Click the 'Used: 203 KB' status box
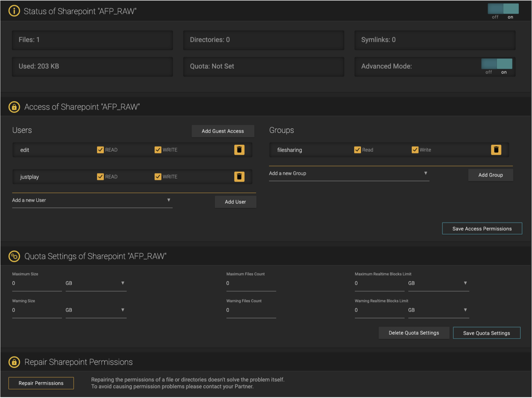 click(x=92, y=66)
